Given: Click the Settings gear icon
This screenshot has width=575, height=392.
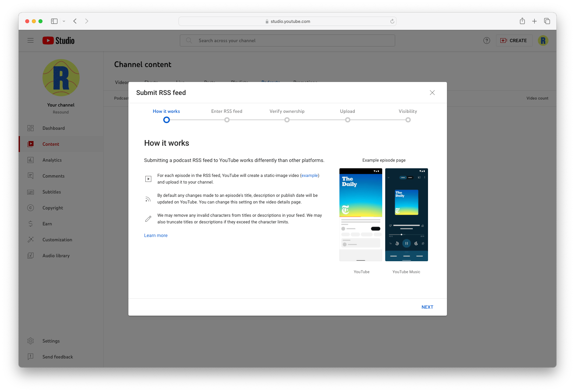Looking at the screenshot, I should tap(31, 341).
